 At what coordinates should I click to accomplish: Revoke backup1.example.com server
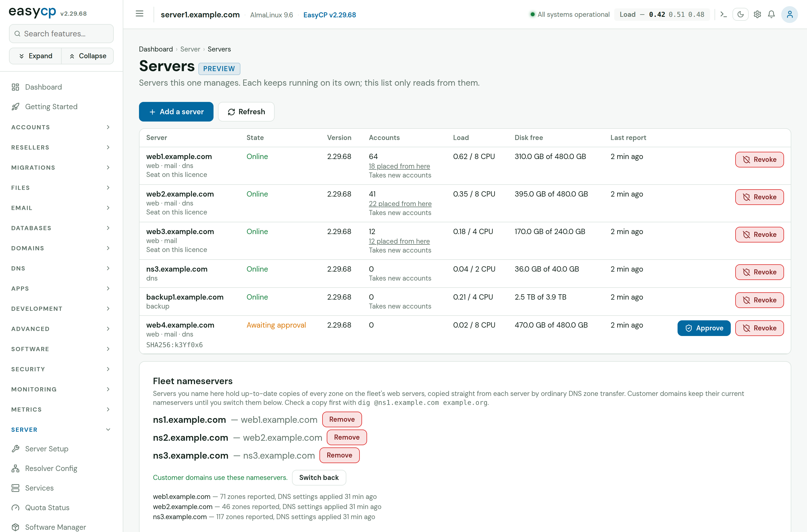759,300
